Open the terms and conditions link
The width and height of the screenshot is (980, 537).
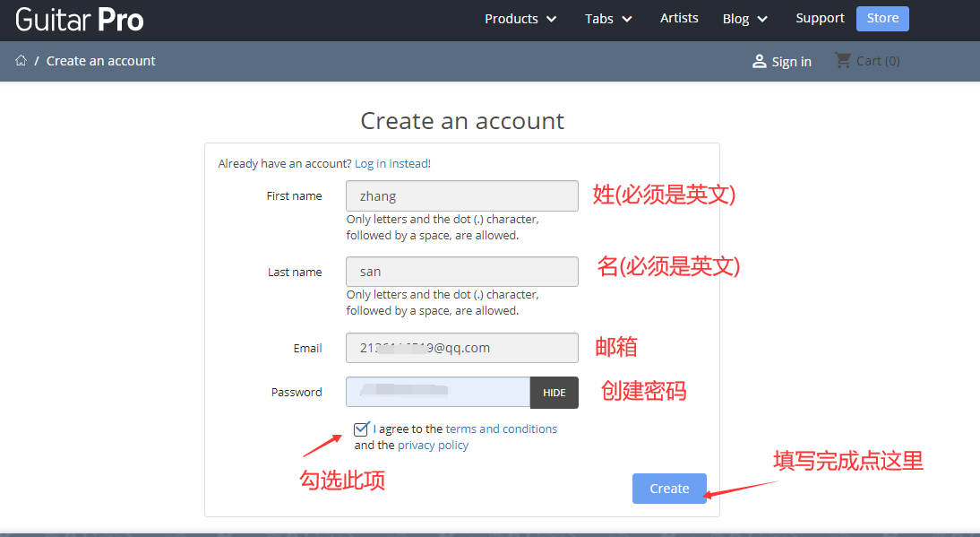click(x=501, y=429)
